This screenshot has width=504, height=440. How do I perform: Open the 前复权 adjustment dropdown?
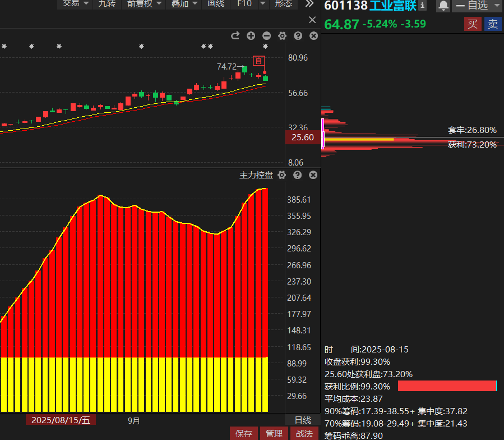click(144, 4)
